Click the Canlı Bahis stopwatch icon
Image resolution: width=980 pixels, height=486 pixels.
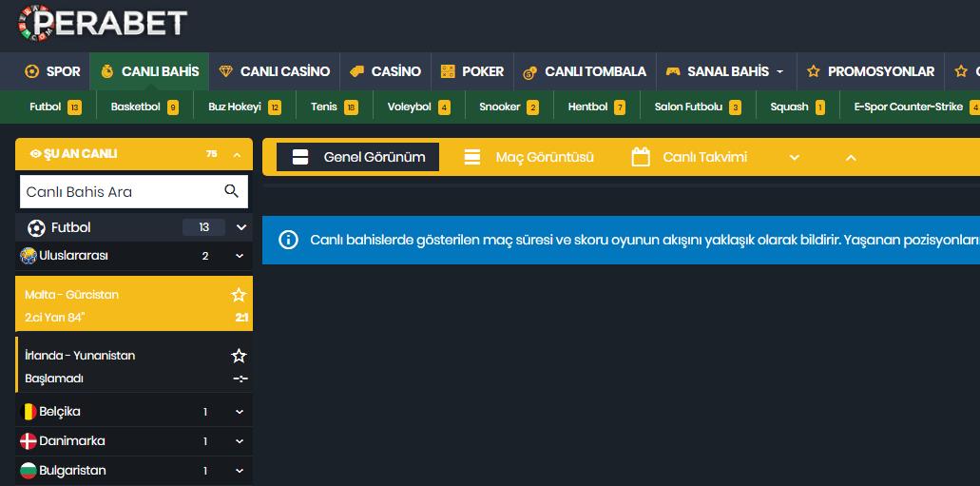(106, 71)
